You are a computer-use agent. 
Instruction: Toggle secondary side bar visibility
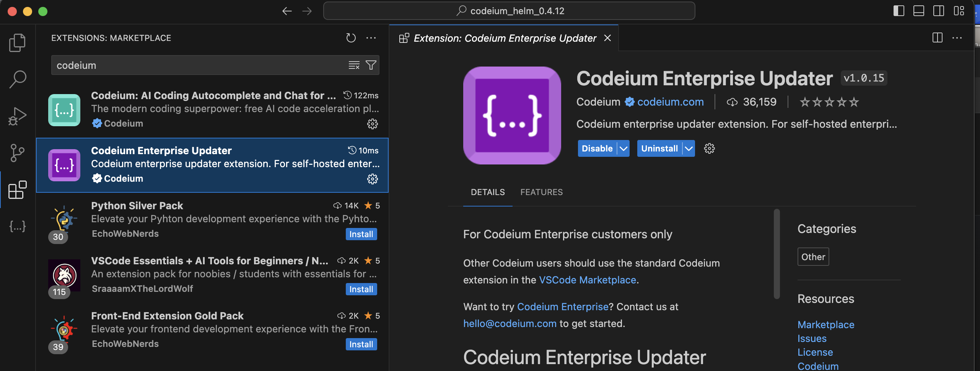(939, 11)
